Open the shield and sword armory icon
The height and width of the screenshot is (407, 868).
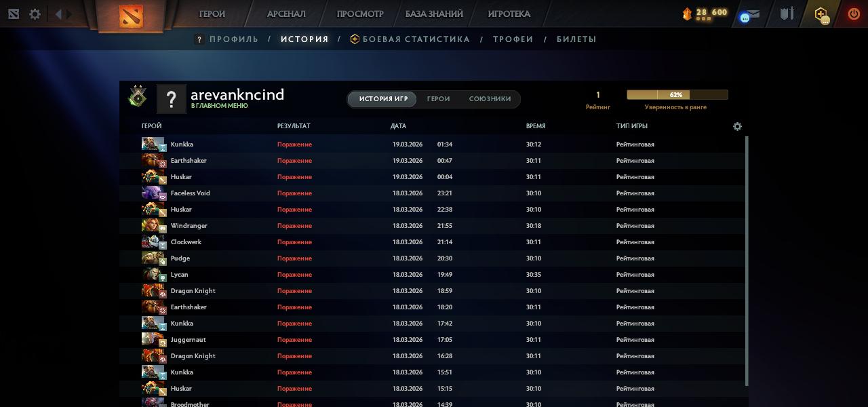[x=787, y=14]
